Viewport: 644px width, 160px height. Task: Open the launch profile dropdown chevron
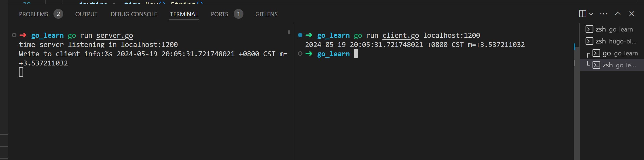[591, 14]
